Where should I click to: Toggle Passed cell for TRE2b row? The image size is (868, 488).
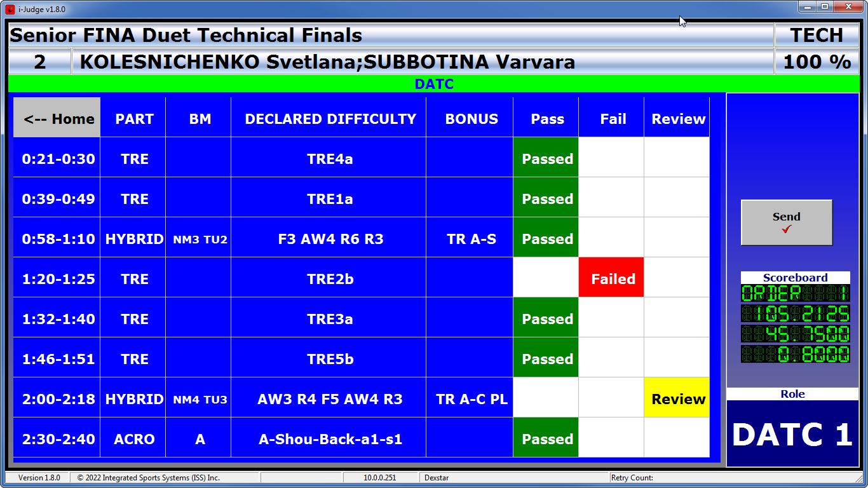click(x=546, y=279)
